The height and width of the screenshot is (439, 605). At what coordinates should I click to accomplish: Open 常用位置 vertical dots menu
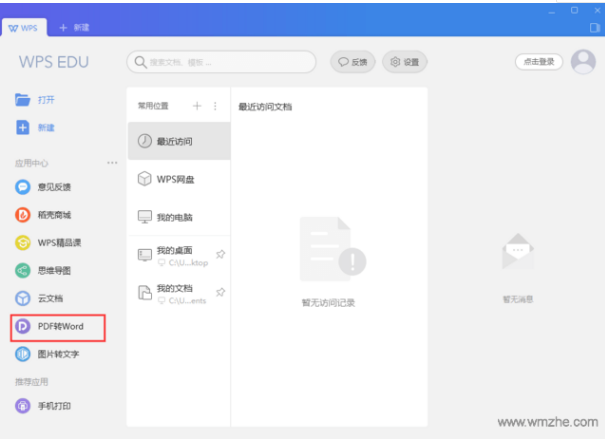tap(215, 106)
